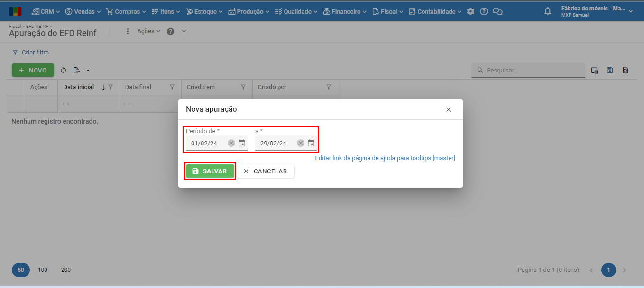Click the help question mark in top bar
Screen dimensions: 644x288
[484, 11]
